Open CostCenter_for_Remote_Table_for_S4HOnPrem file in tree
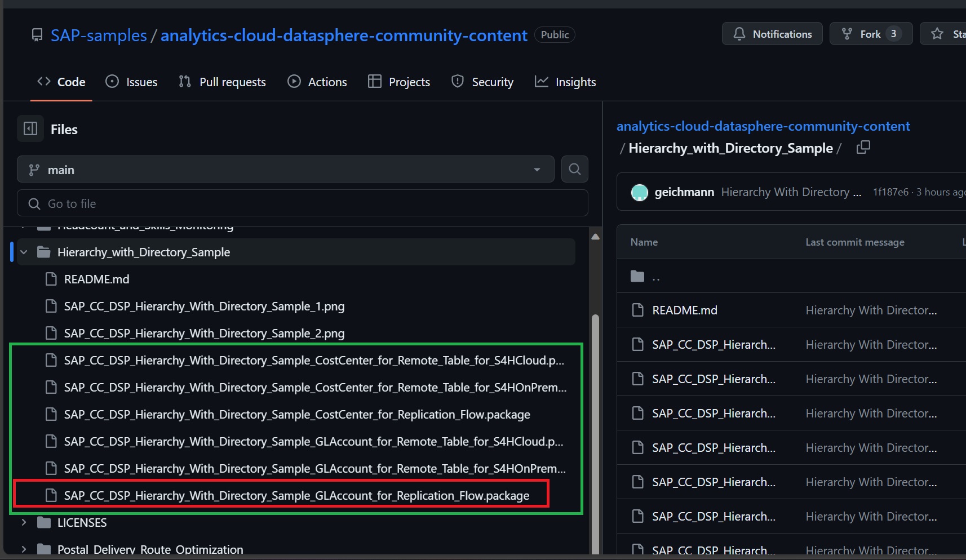 315,387
